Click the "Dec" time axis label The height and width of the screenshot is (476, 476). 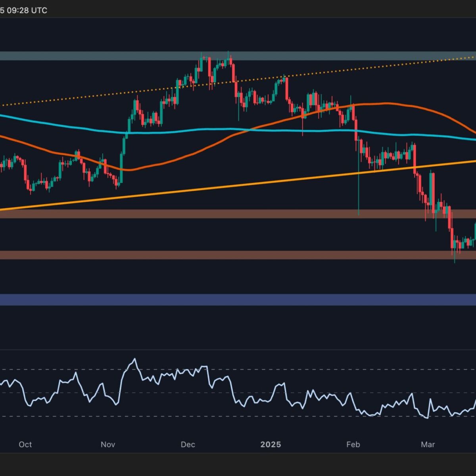point(188,444)
